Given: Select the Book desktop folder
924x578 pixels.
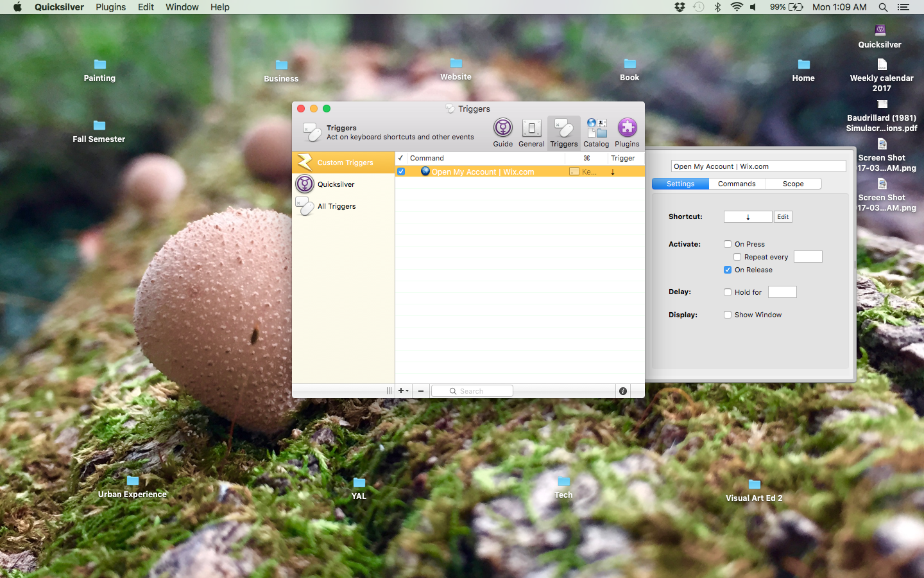Looking at the screenshot, I should [x=629, y=70].
